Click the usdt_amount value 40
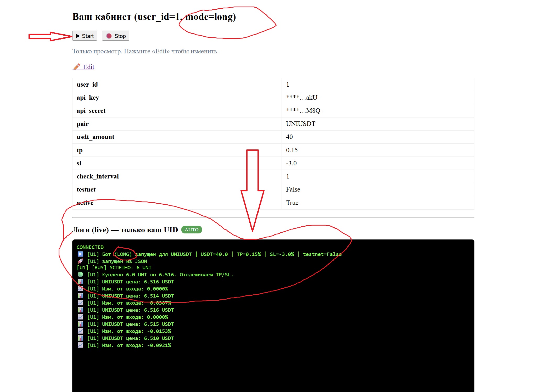This screenshot has height=392, width=538. [289, 137]
